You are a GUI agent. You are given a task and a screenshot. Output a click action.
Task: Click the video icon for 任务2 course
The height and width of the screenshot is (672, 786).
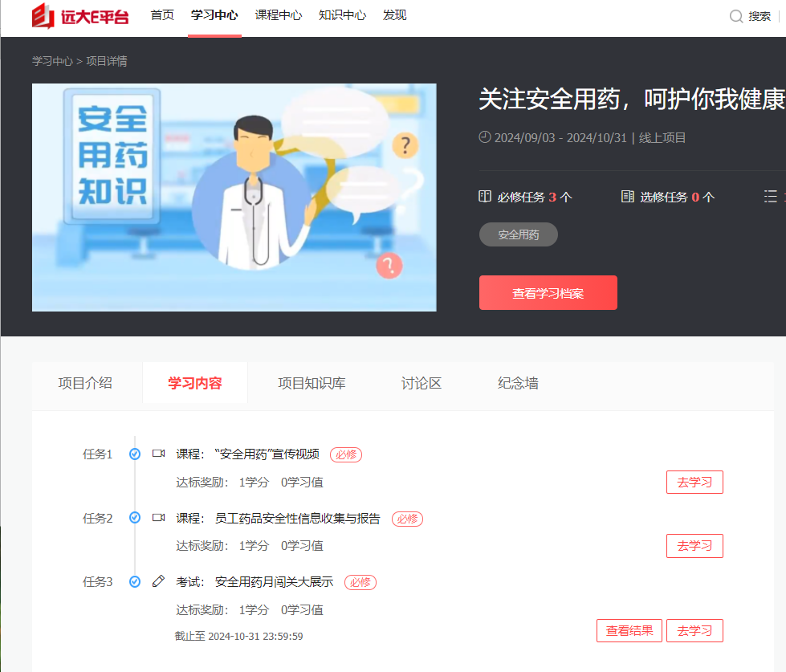[158, 518]
